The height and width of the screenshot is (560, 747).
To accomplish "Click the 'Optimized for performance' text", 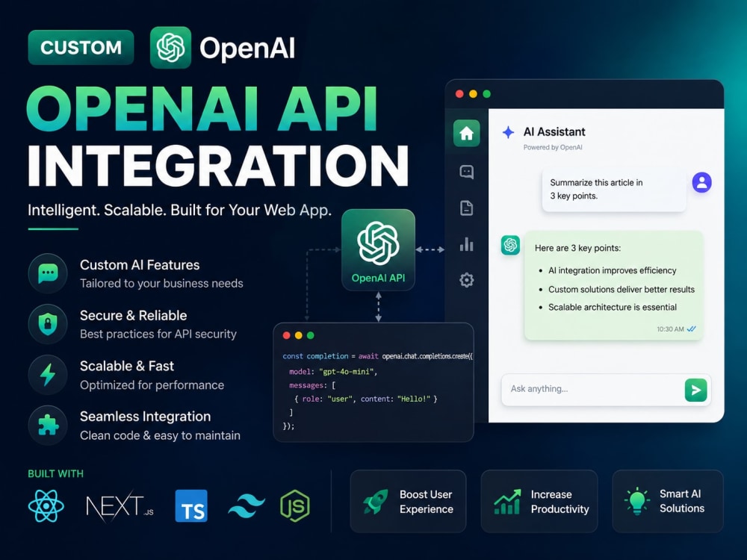I will (x=152, y=385).
